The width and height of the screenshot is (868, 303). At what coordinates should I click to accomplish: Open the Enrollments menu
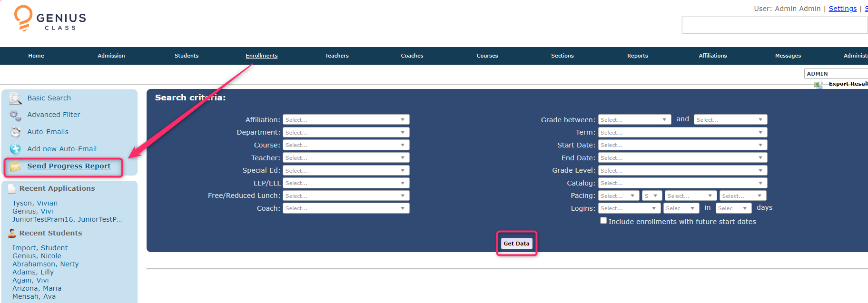[x=261, y=56]
